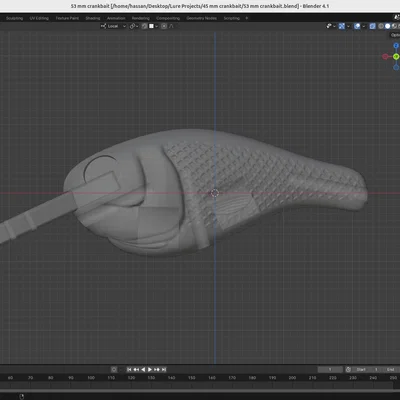Switch to the Geometry Nodes workspace tab
This screenshot has width=400, height=400.
coord(201,18)
